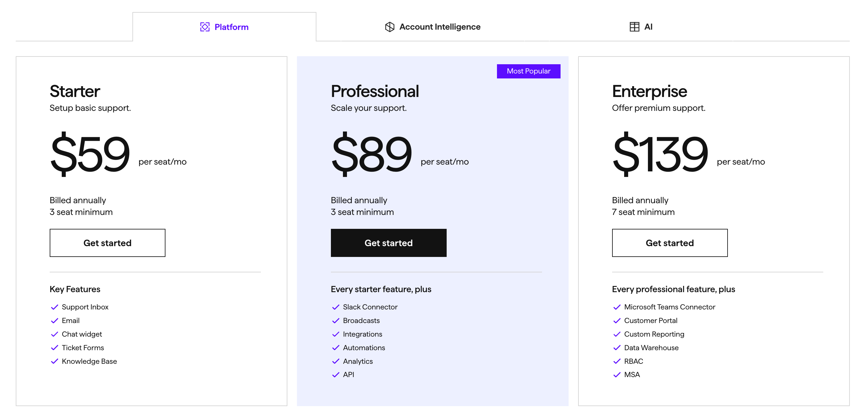Switch to the AI tab

pos(642,27)
